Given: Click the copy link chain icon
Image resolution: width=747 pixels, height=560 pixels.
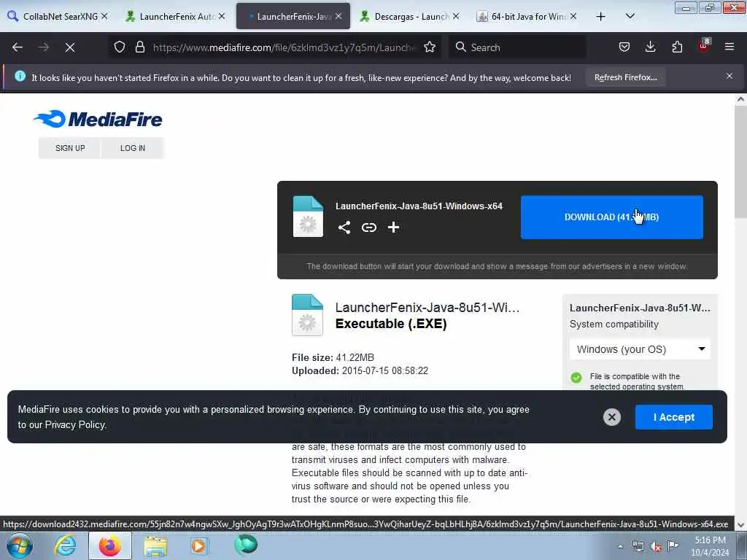Looking at the screenshot, I should pyautogui.click(x=368, y=227).
